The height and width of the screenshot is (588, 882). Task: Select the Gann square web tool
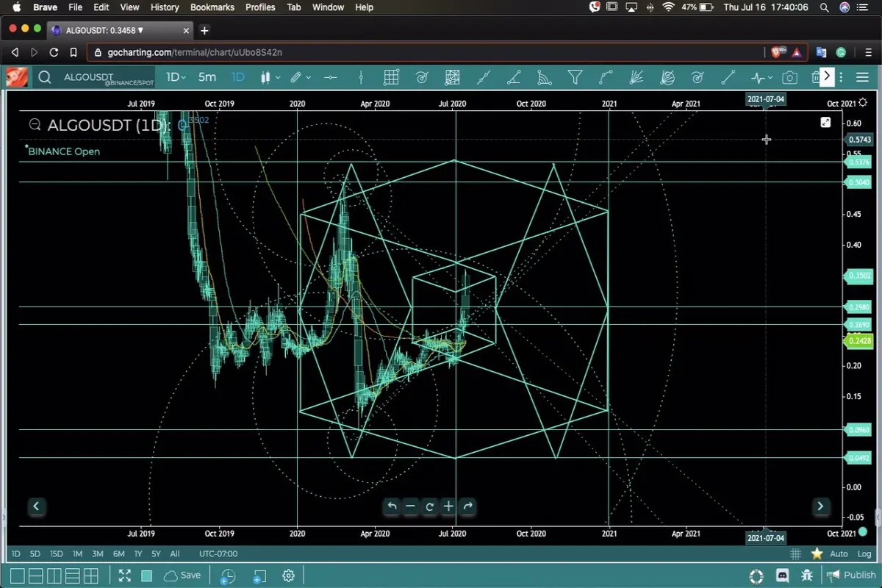tap(452, 77)
